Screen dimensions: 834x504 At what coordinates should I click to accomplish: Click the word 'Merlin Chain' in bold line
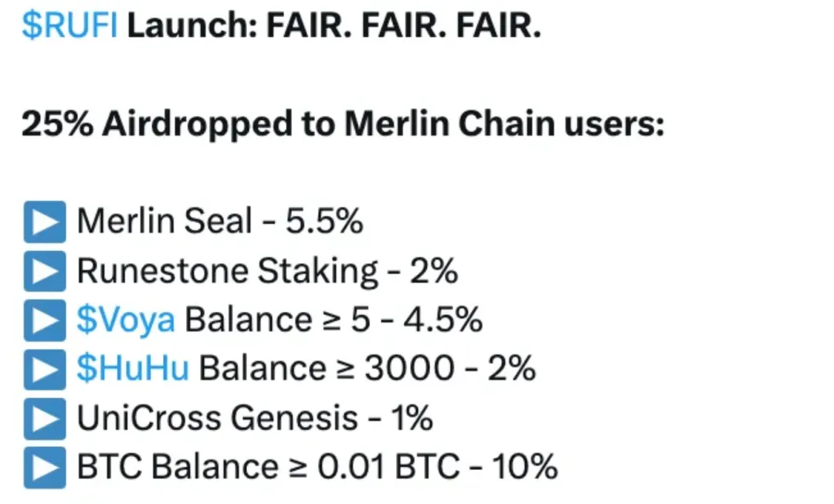[x=449, y=123]
